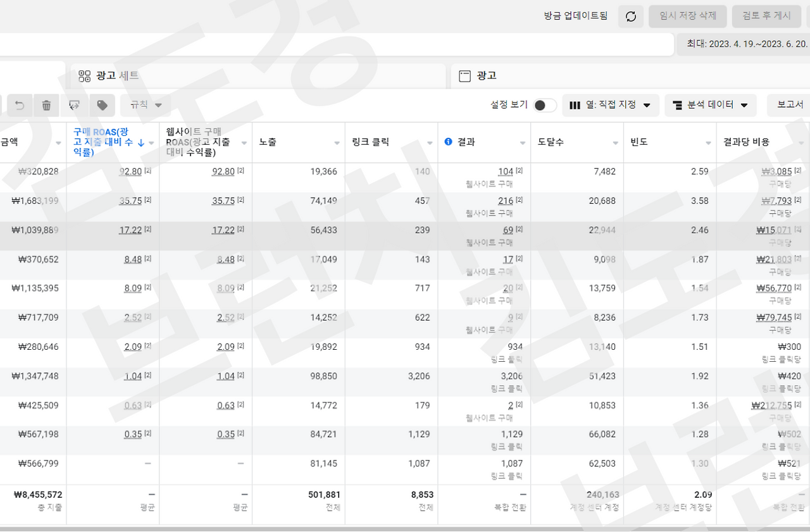Image resolution: width=810 pixels, height=532 pixels.
Task: Click the amount ₩1,683,199
Action: coord(35,201)
